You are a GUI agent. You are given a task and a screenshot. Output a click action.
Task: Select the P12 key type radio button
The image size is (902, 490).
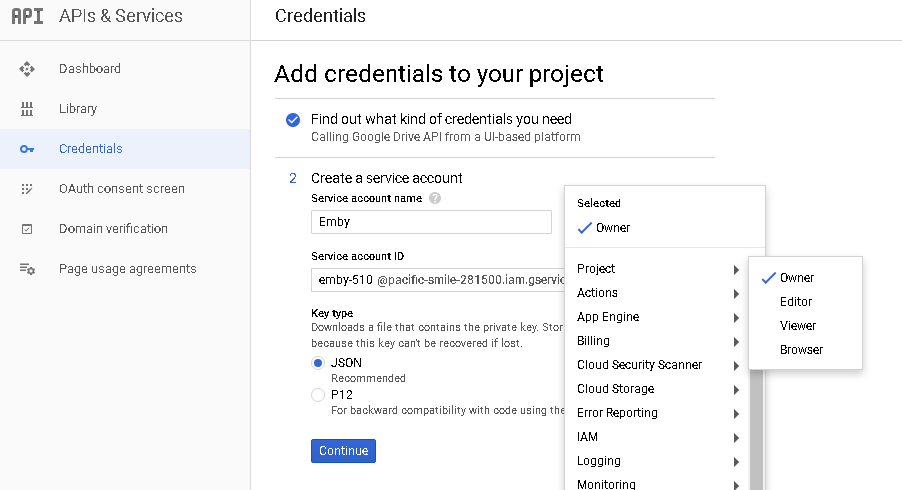[x=318, y=395]
